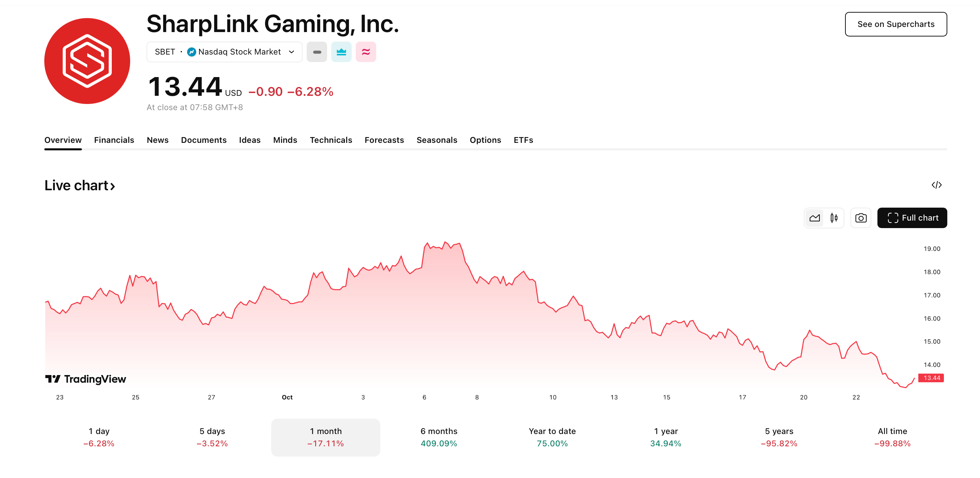Take a chart snapshot with the camera icon
Viewport: 980px width, 478px height.
861,218
